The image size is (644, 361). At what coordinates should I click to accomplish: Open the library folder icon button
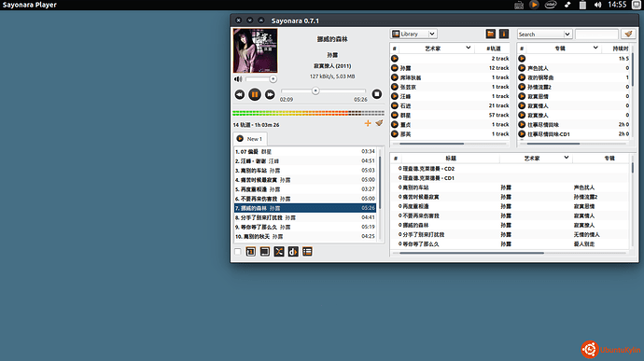(490, 34)
